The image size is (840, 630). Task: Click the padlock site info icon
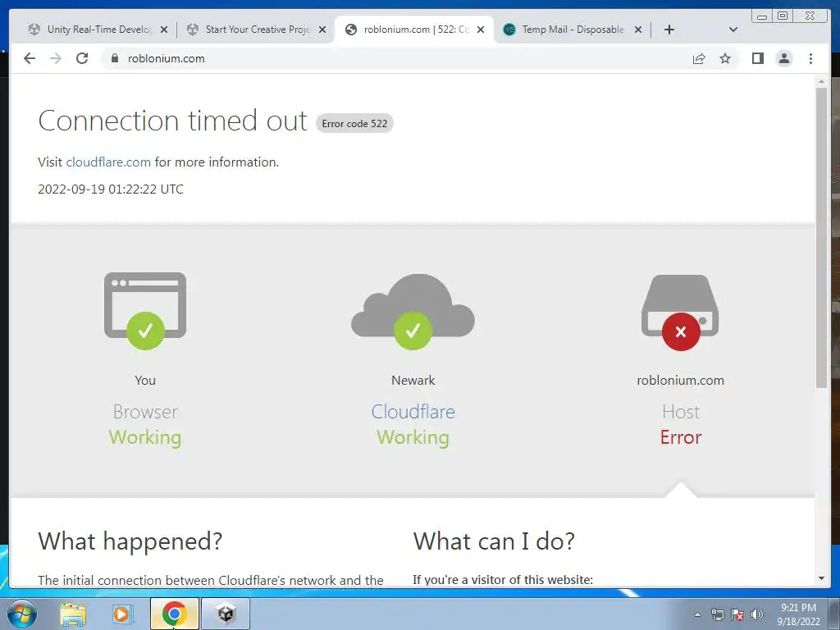pos(114,58)
